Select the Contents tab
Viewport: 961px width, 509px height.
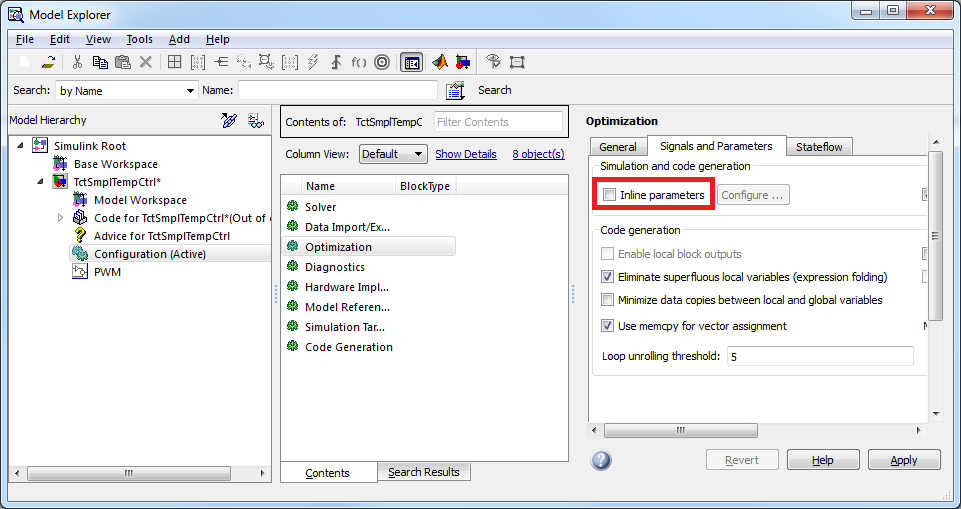[x=327, y=473]
